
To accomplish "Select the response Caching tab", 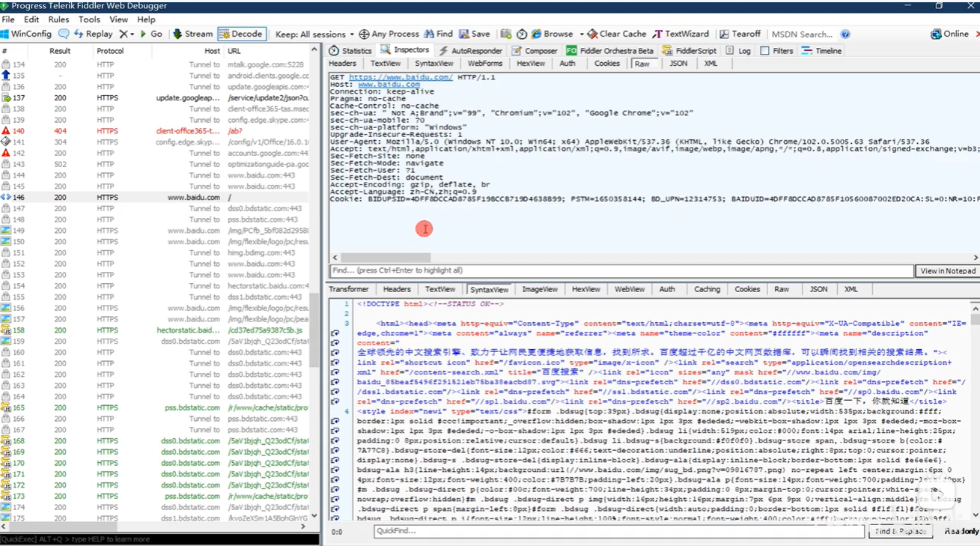I will pos(707,289).
